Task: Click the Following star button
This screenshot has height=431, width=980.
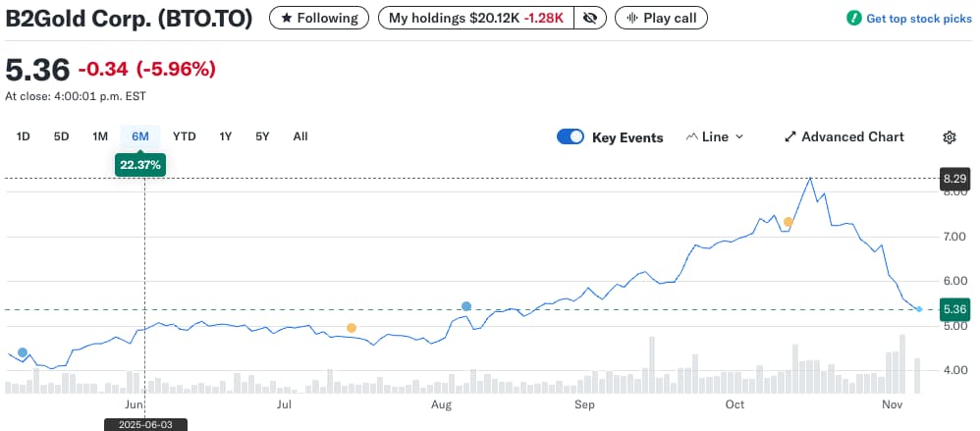Action: pyautogui.click(x=319, y=18)
